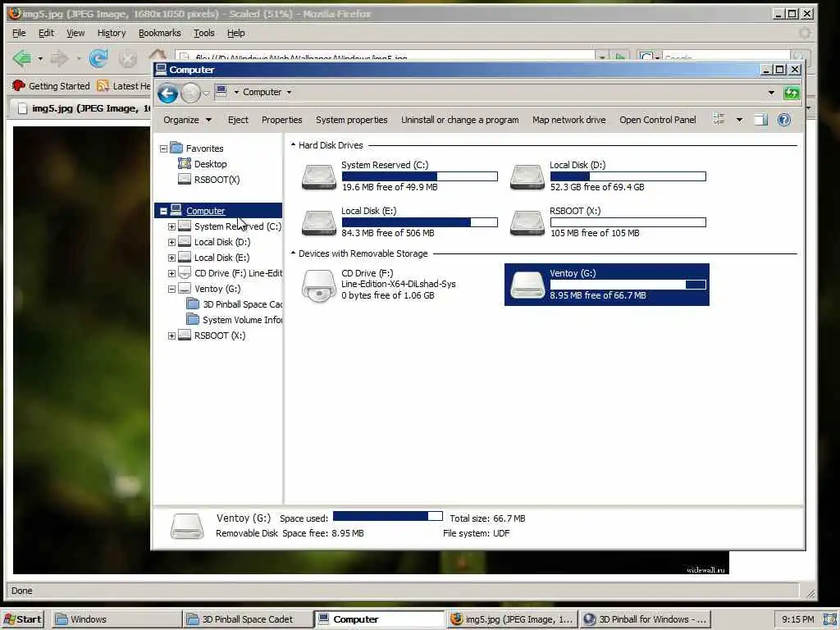
Task: Open Firefox Tools menu
Action: pyautogui.click(x=204, y=33)
